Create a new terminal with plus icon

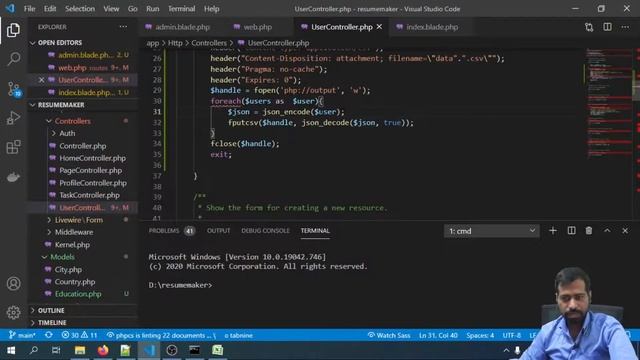coord(553,231)
